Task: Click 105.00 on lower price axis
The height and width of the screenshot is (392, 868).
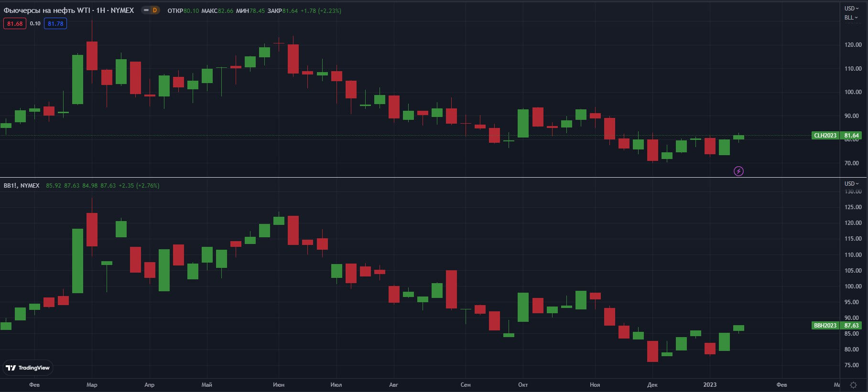Action: (853, 271)
